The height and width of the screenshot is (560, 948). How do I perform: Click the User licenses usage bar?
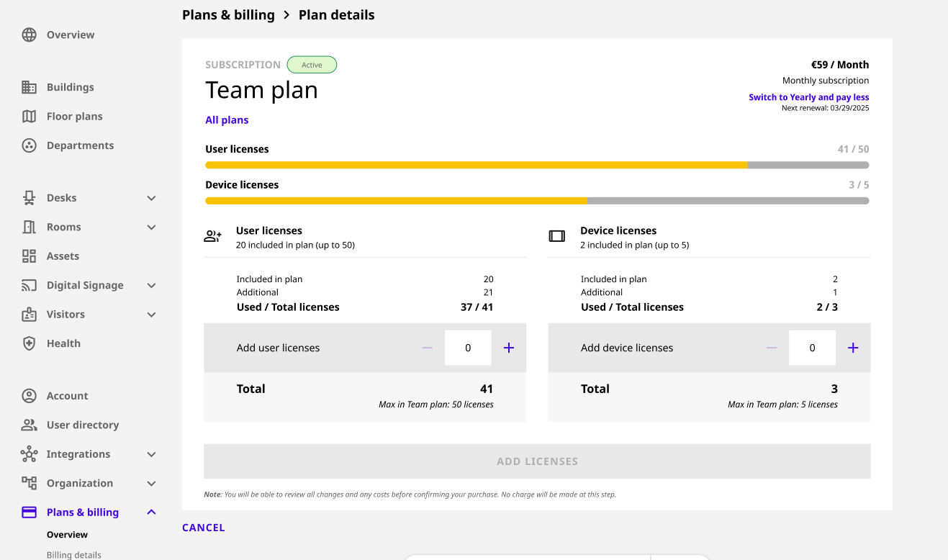click(x=537, y=165)
